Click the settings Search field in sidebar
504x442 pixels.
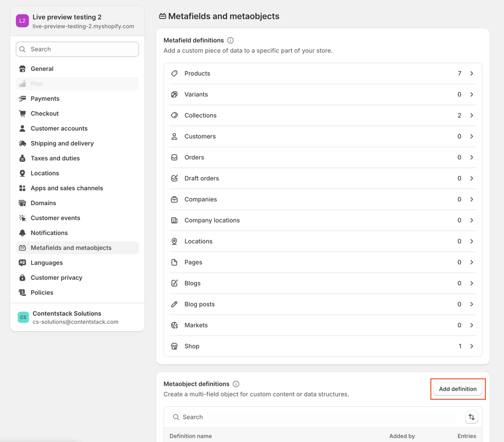pyautogui.click(x=77, y=49)
